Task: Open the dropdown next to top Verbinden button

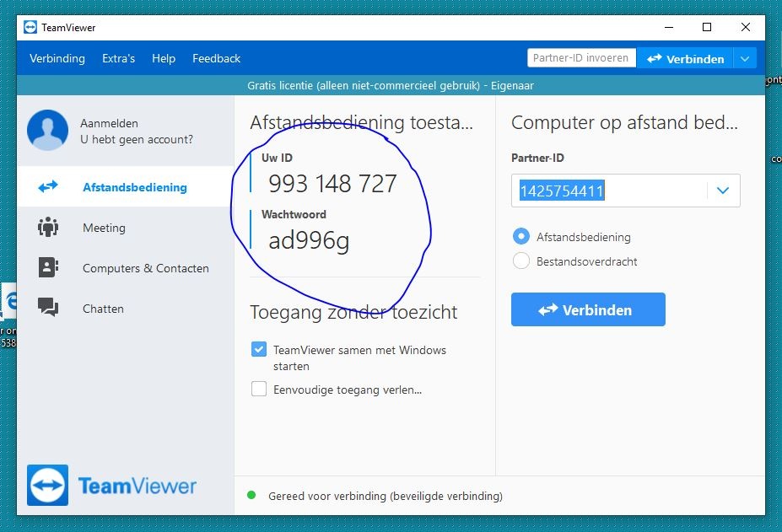Action: tap(745, 58)
